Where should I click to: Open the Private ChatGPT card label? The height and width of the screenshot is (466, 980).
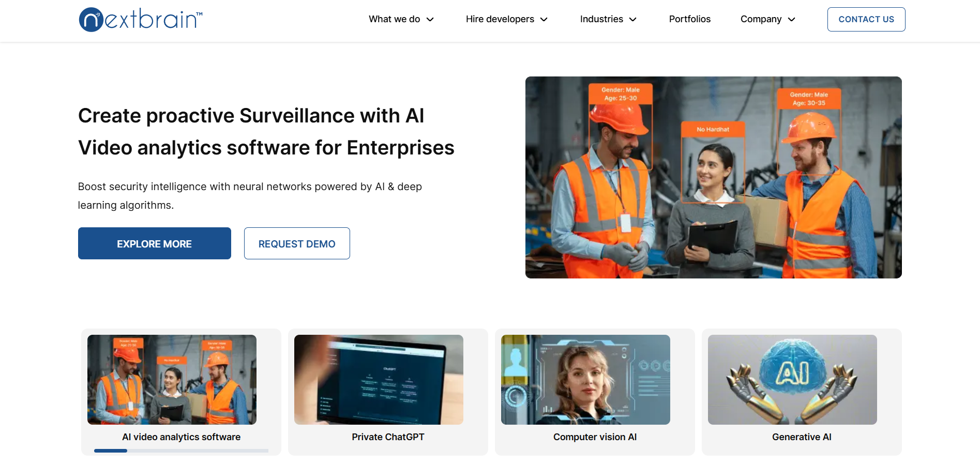tap(388, 437)
